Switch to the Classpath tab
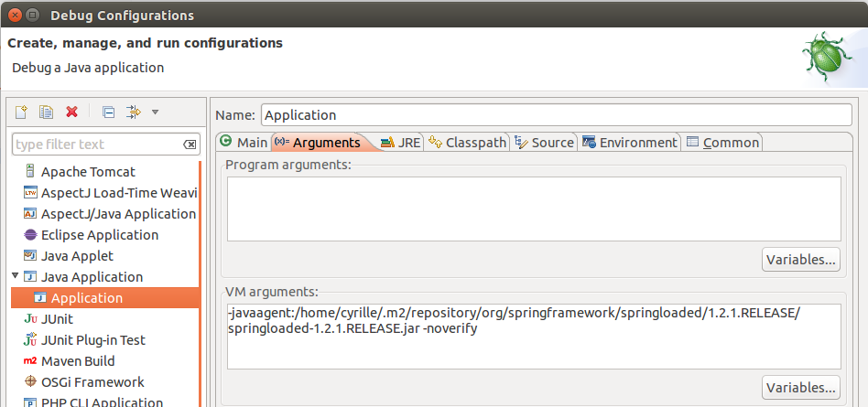This screenshot has width=868, height=407. [x=467, y=142]
